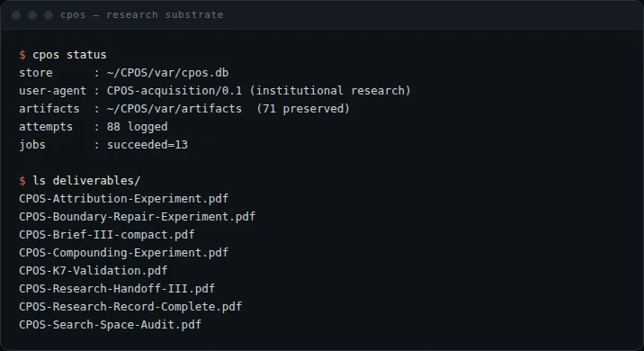The height and width of the screenshot is (351, 644).
Task: Click the 'artifacts' label
Action: (49, 109)
